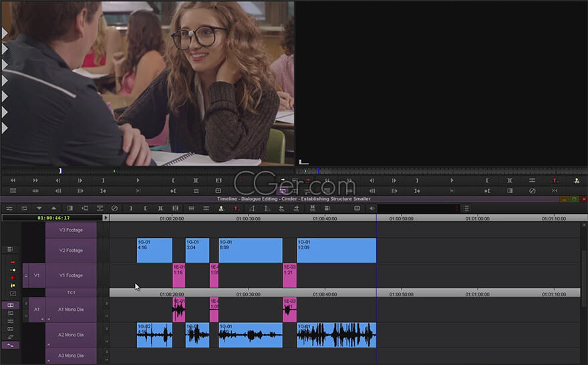The height and width of the screenshot is (365, 588).
Task: Click Remove Effect in the timeline toolbar
Action: [x=115, y=208]
